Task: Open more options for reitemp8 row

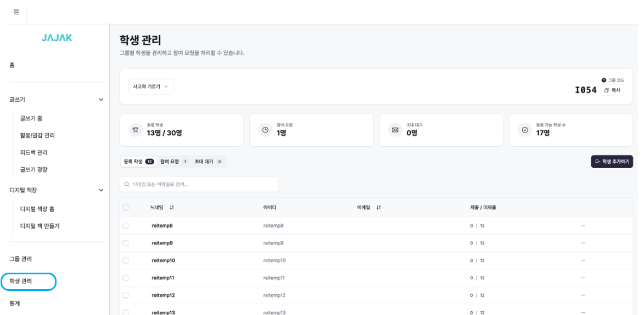Action: tap(583, 225)
